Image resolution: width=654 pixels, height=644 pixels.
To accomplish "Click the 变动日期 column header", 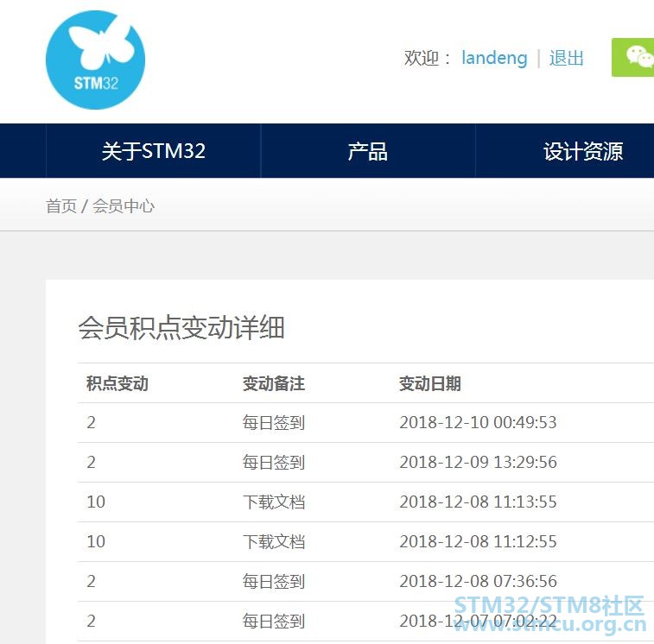I will click(430, 383).
